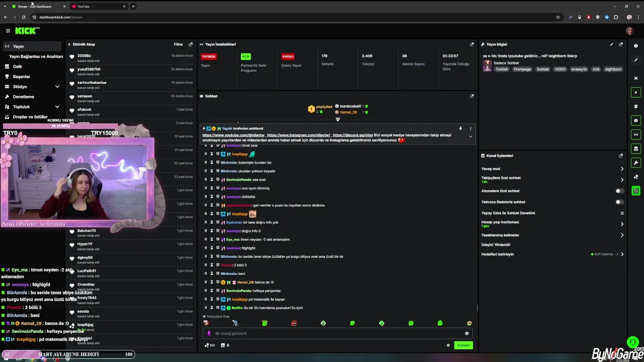The image size is (644, 362).
Task: Expand the Topluluk sidebar section
Action: coord(57,107)
